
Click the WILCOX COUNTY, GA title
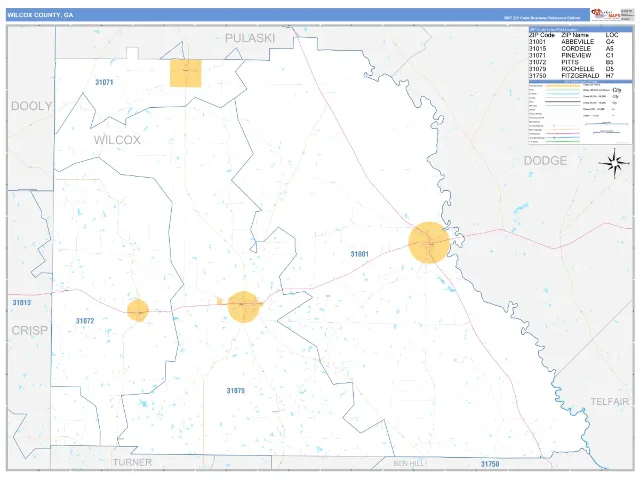(40, 15)
